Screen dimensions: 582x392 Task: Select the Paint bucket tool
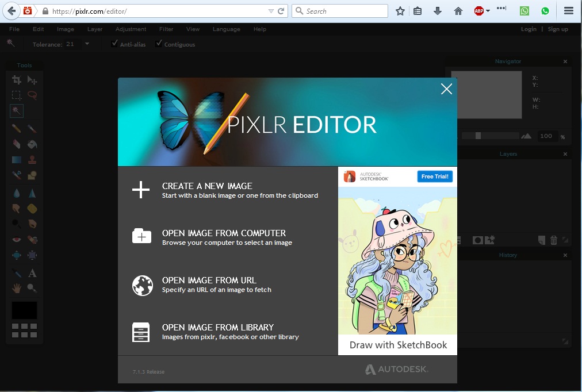pos(32,144)
